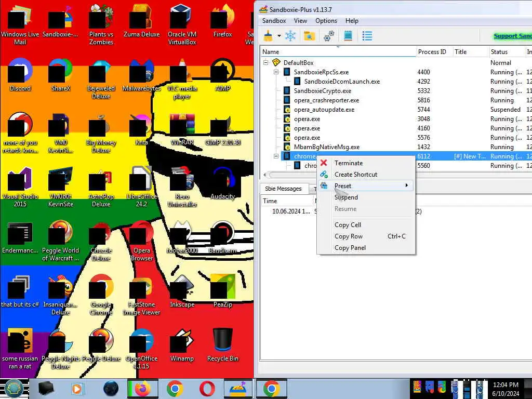Image resolution: width=532 pixels, height=399 pixels.
Task: Click the Opera taskbar icon
Action: pos(207,389)
